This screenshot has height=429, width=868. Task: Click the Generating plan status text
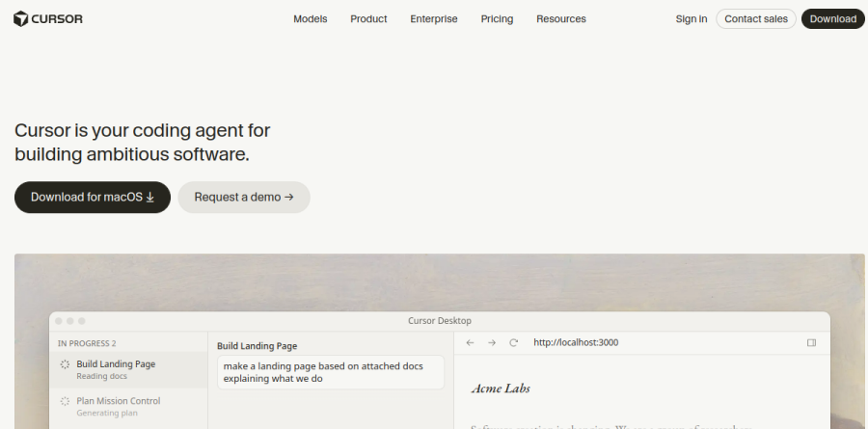pyautogui.click(x=107, y=413)
